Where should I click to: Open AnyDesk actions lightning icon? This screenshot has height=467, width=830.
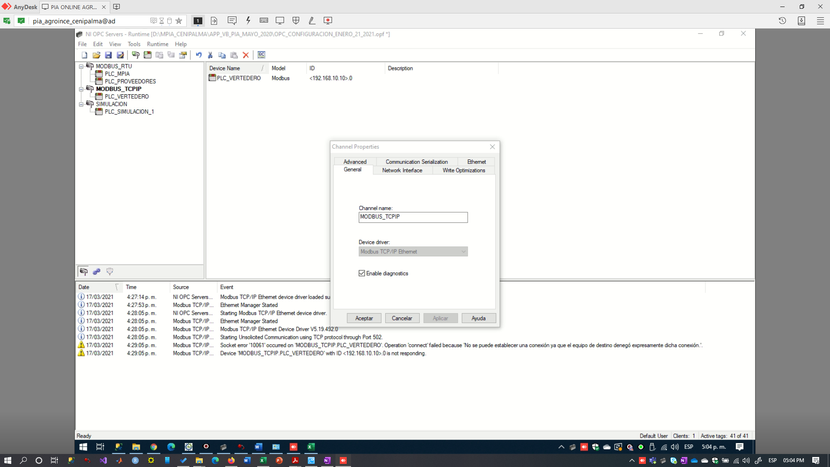click(x=248, y=21)
